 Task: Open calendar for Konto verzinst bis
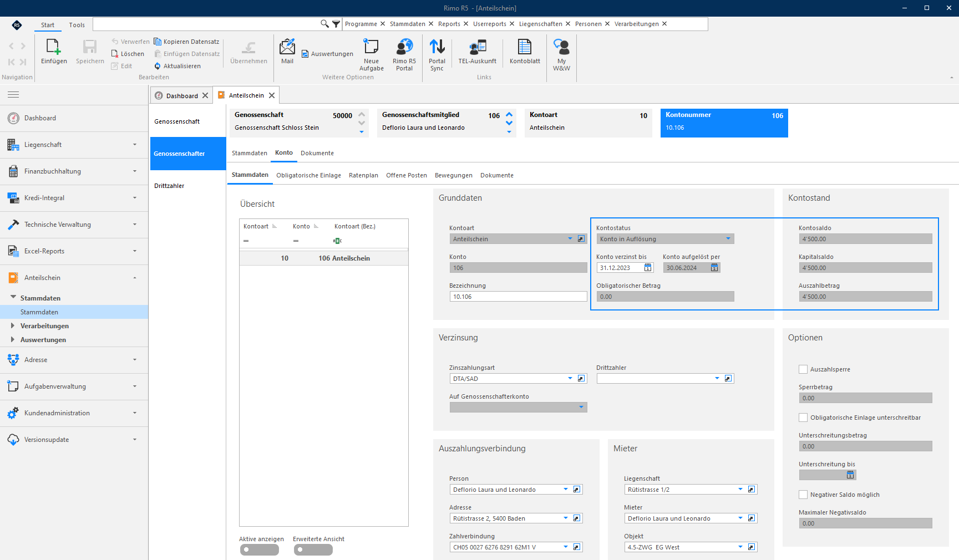coord(648,268)
